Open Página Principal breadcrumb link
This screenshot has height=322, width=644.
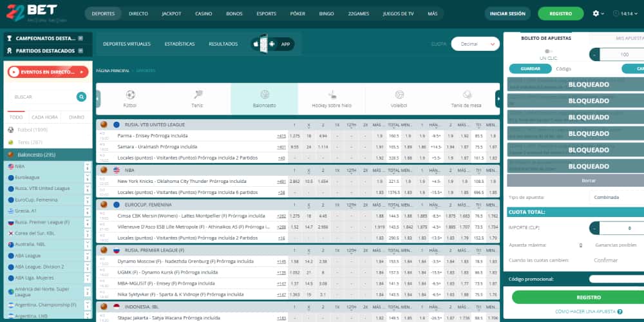(113, 71)
